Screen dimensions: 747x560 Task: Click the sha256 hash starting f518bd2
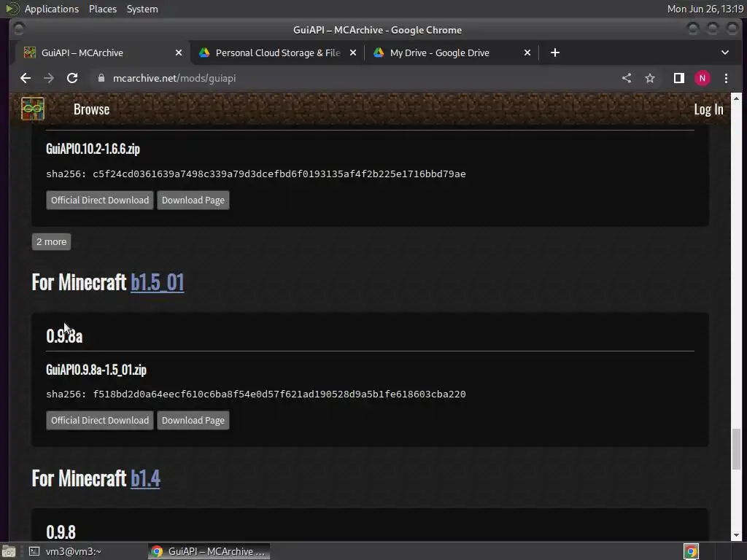point(279,394)
